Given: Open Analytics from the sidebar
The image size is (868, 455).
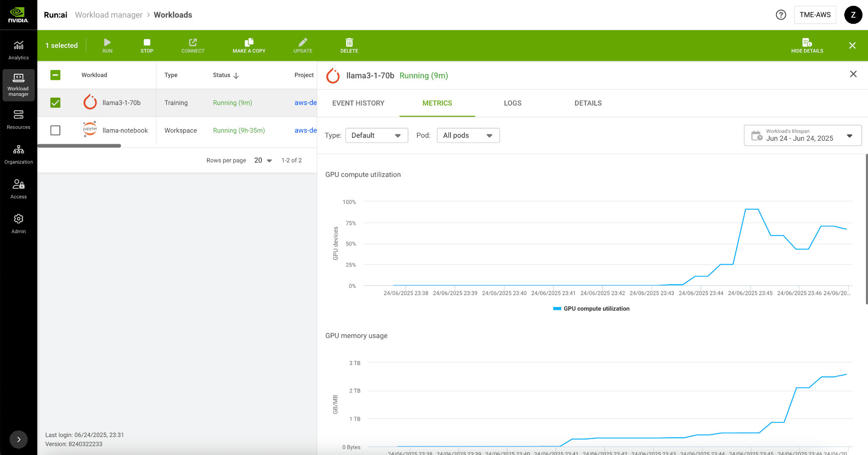Looking at the screenshot, I should [x=19, y=50].
